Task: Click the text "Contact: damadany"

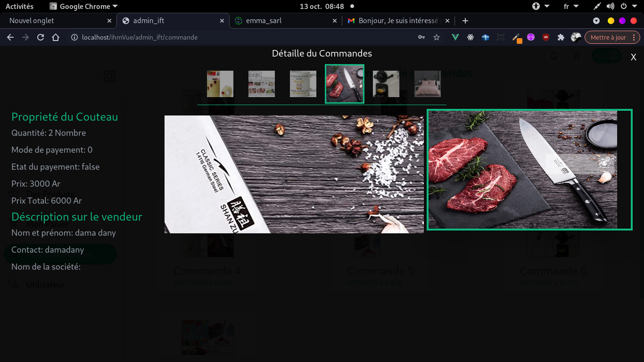Action: pyautogui.click(x=48, y=250)
